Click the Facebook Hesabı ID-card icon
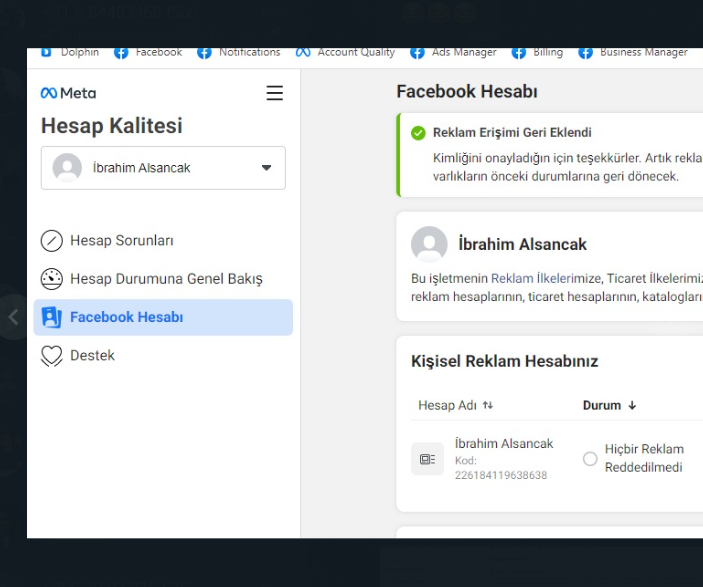Screen dimensions: 703x587 (x=52, y=317)
